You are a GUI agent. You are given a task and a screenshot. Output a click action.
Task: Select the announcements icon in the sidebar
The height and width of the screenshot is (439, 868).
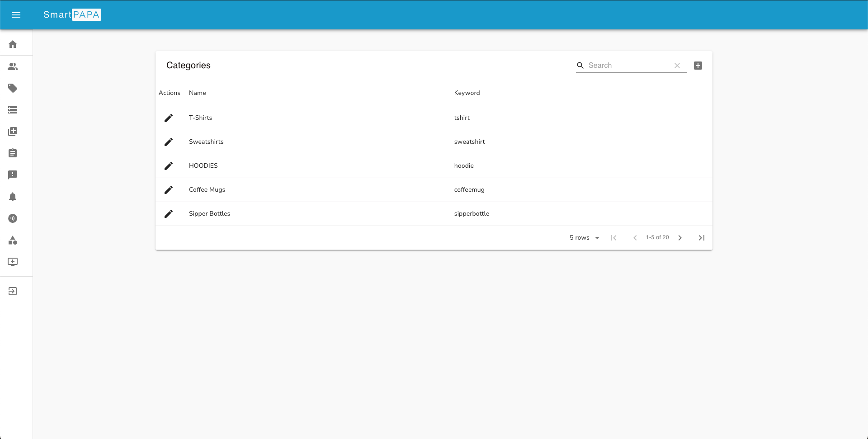[x=13, y=218]
